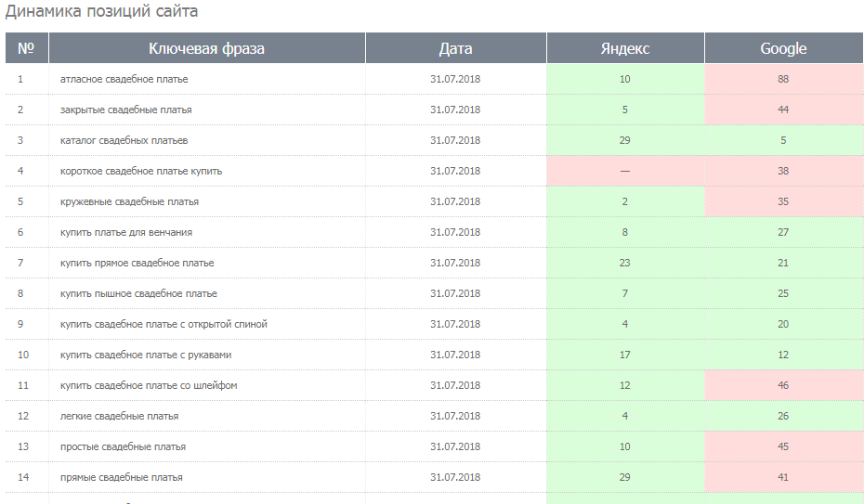Select phrase прямые свадебные платья

pyautogui.click(x=121, y=478)
